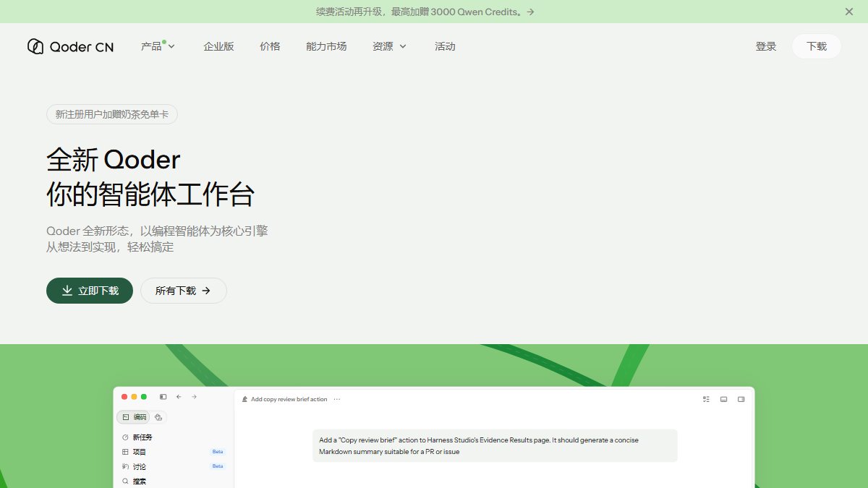This screenshot has height=488, width=868.
Task: Click the green window dot in preview
Action: pos(144,397)
